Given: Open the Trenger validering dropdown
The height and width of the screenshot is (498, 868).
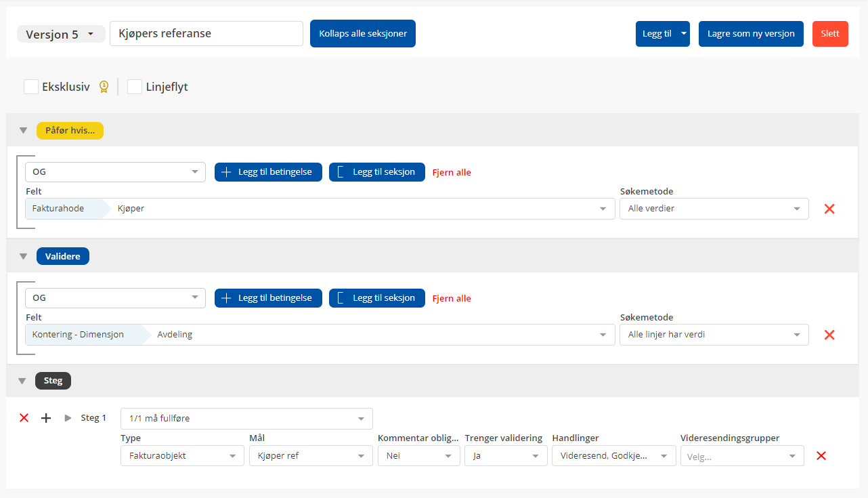Looking at the screenshot, I should pos(506,456).
